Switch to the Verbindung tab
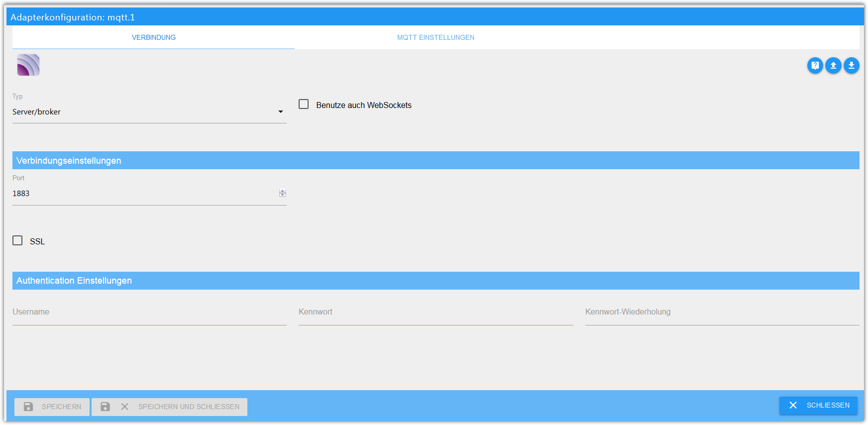This screenshot has width=868, height=425. pos(154,37)
